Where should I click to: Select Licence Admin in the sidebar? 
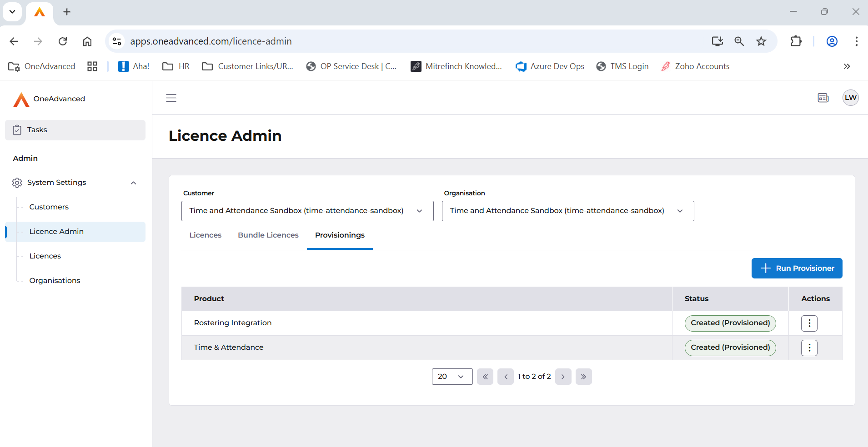click(x=75, y=232)
